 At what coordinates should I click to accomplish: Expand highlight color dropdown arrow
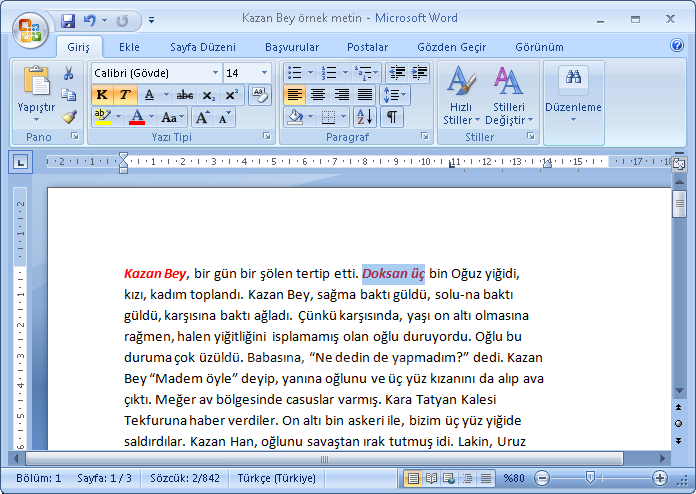pos(119,117)
